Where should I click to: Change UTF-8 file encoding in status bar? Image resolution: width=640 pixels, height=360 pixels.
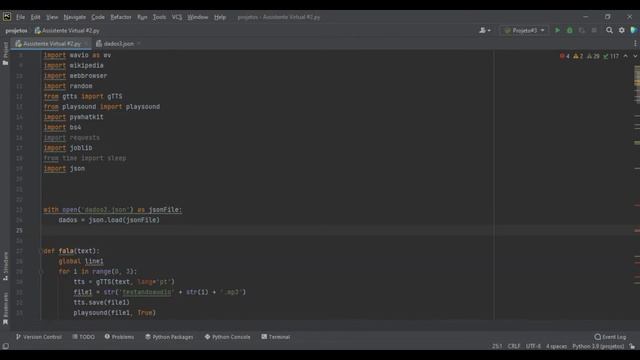533,347
